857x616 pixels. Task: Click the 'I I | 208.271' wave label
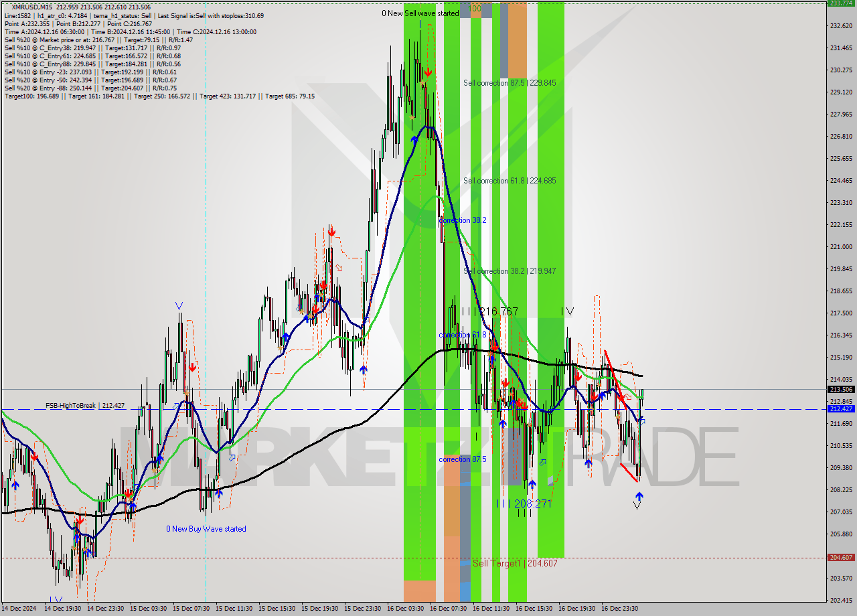point(524,504)
